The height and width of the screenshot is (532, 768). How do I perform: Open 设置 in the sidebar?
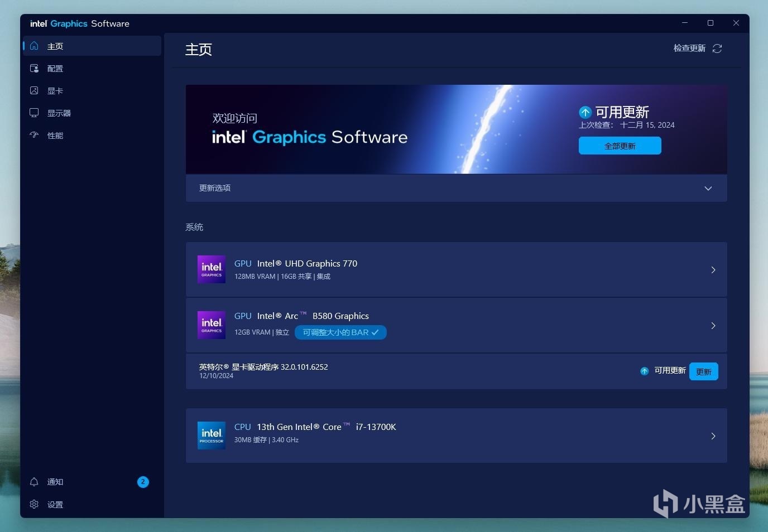point(92,504)
